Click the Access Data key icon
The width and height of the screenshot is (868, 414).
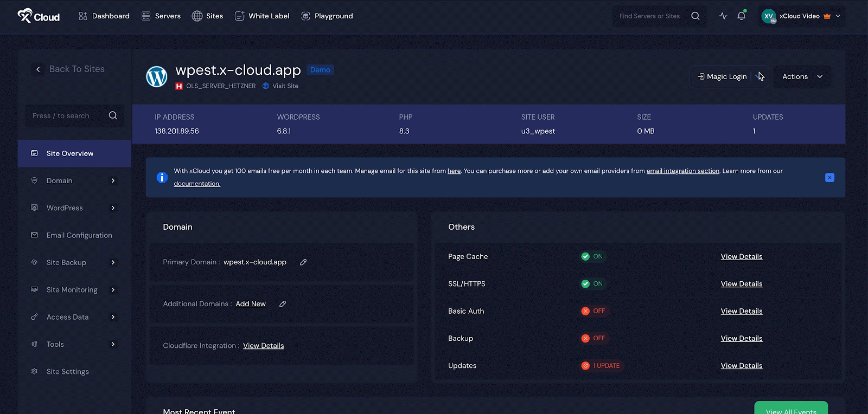point(34,317)
